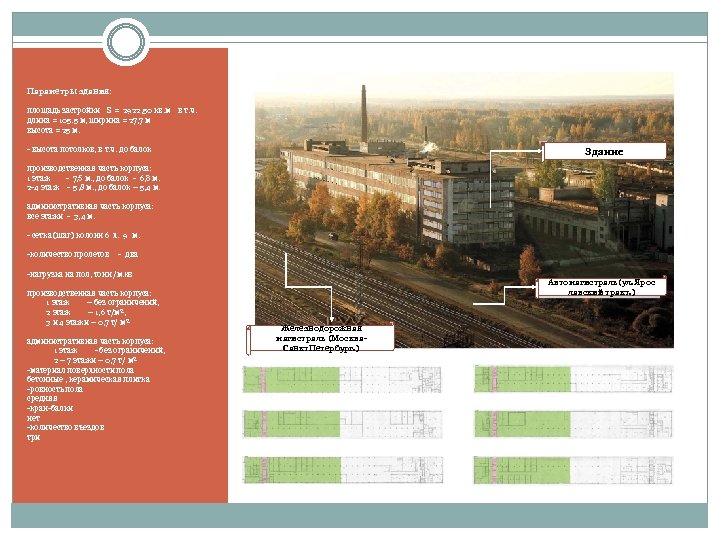720x540 pixels.
Task: Select top-right floor plan image
Action: click(x=574, y=379)
